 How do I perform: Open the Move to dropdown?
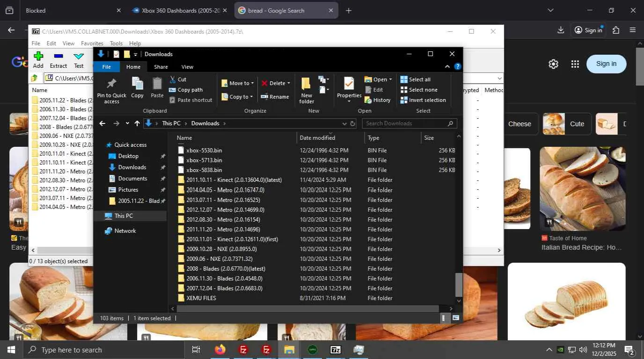coord(238,83)
